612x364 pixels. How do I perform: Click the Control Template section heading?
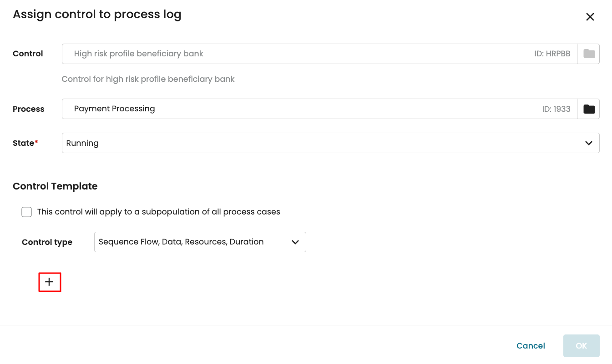[x=55, y=186]
